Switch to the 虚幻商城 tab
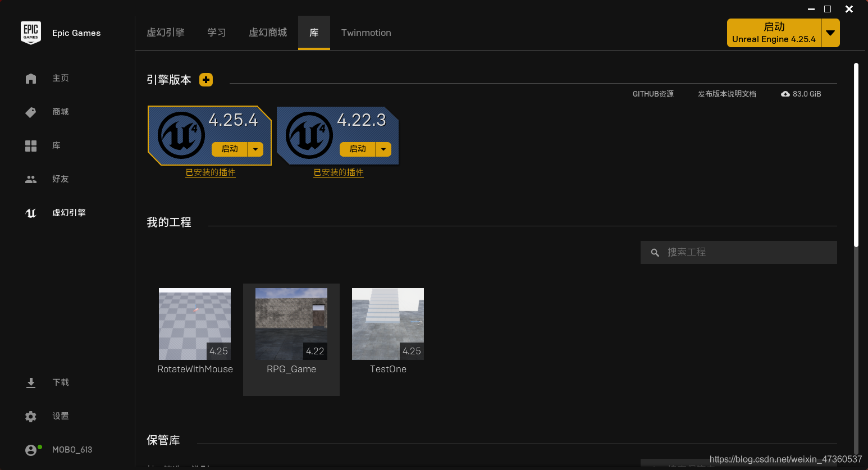The height and width of the screenshot is (470, 868). [268, 33]
